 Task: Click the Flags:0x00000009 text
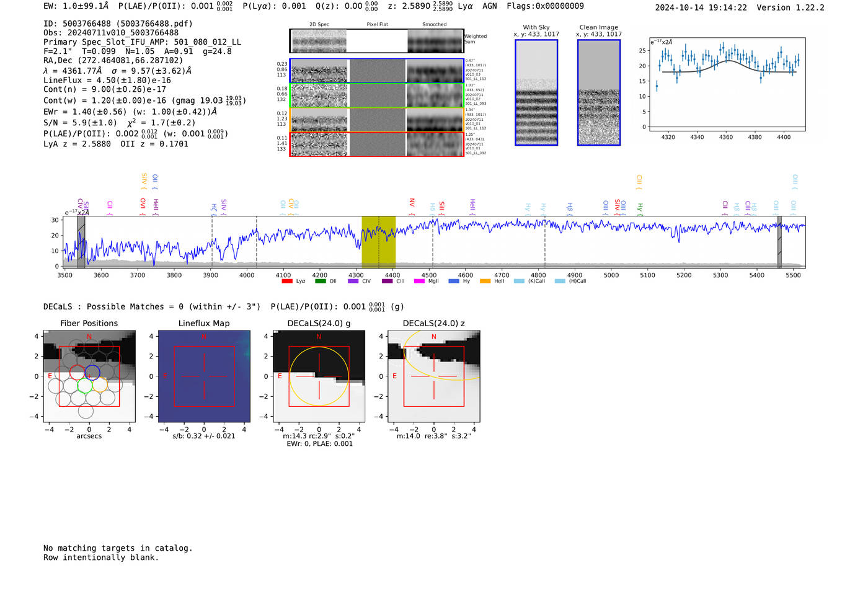(545, 6)
